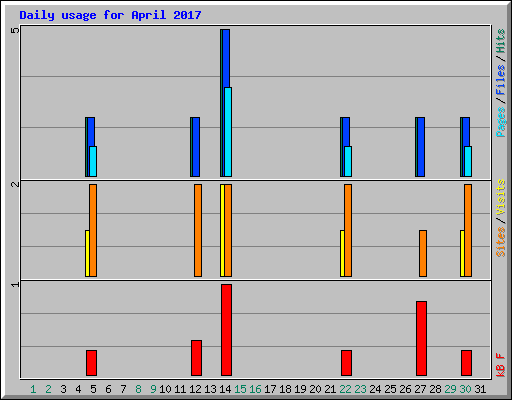Viewport: 512px width, 400px height.
Task: Click the yellow Visits bar for day 22
Action: [342, 253]
